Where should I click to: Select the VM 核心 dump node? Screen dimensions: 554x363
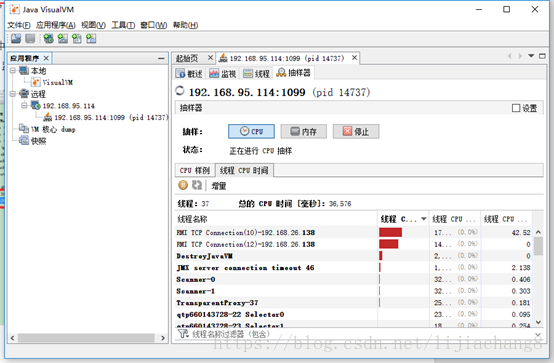coord(47,129)
